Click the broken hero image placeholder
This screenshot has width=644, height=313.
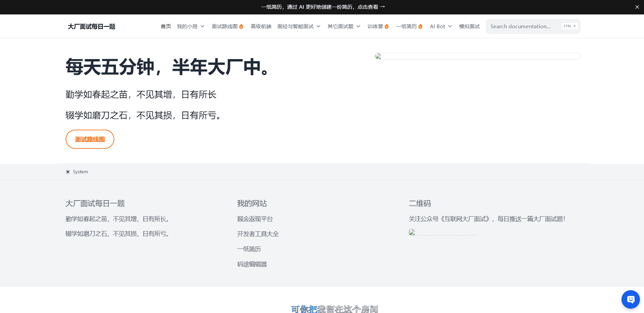pyautogui.click(x=477, y=56)
